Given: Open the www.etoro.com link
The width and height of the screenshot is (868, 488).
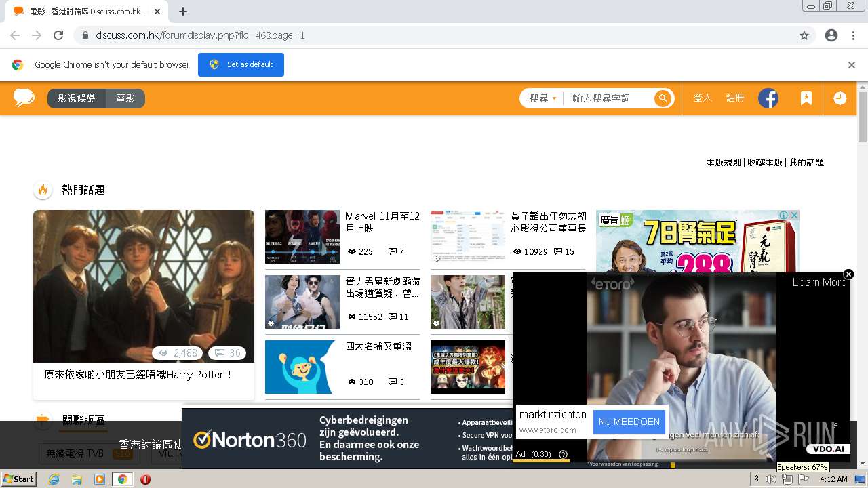Looking at the screenshot, I should [547, 430].
